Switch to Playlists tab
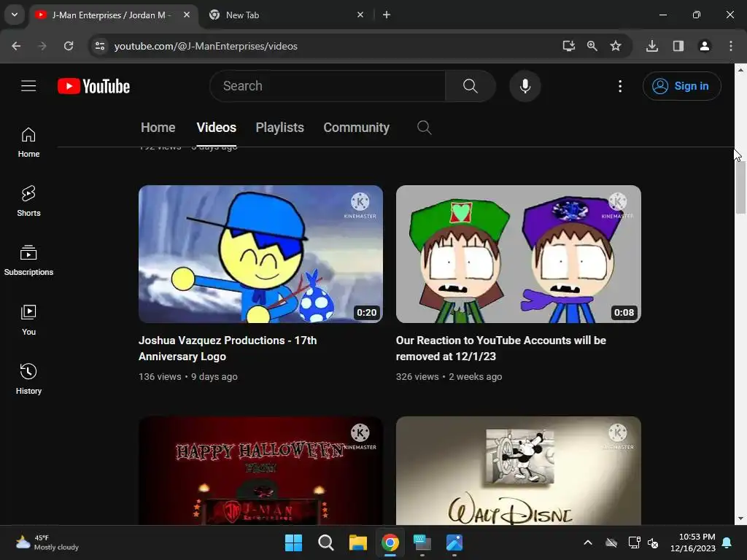 tap(279, 128)
